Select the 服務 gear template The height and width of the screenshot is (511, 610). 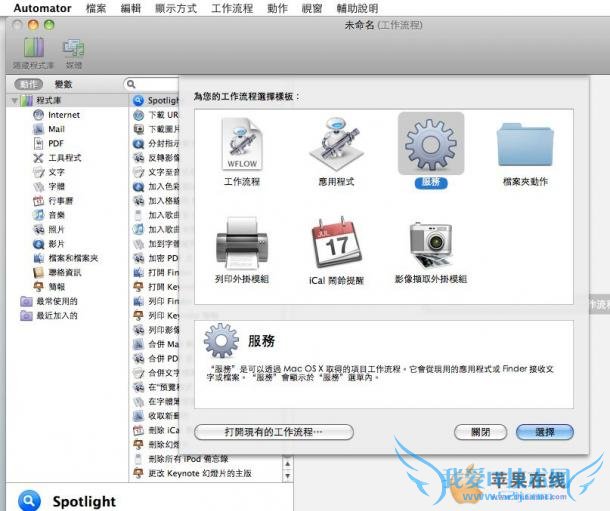431,144
